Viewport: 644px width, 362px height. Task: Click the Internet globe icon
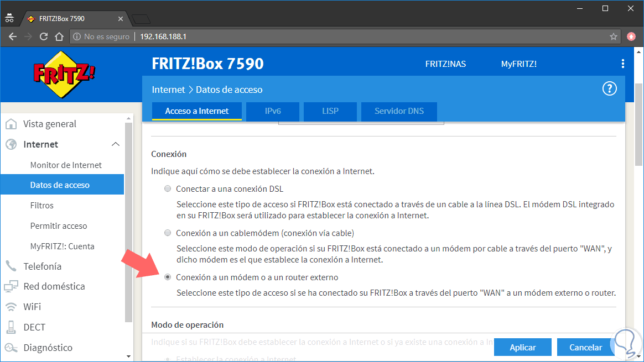coord(11,144)
